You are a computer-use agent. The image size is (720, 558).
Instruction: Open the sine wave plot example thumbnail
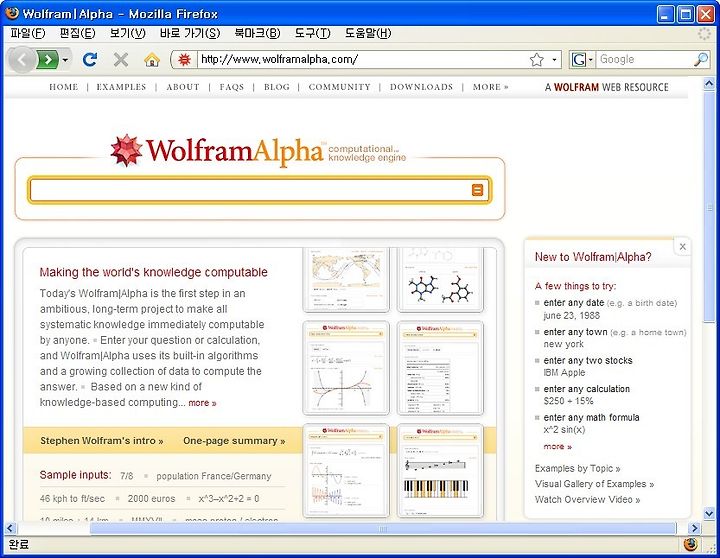coord(346,470)
